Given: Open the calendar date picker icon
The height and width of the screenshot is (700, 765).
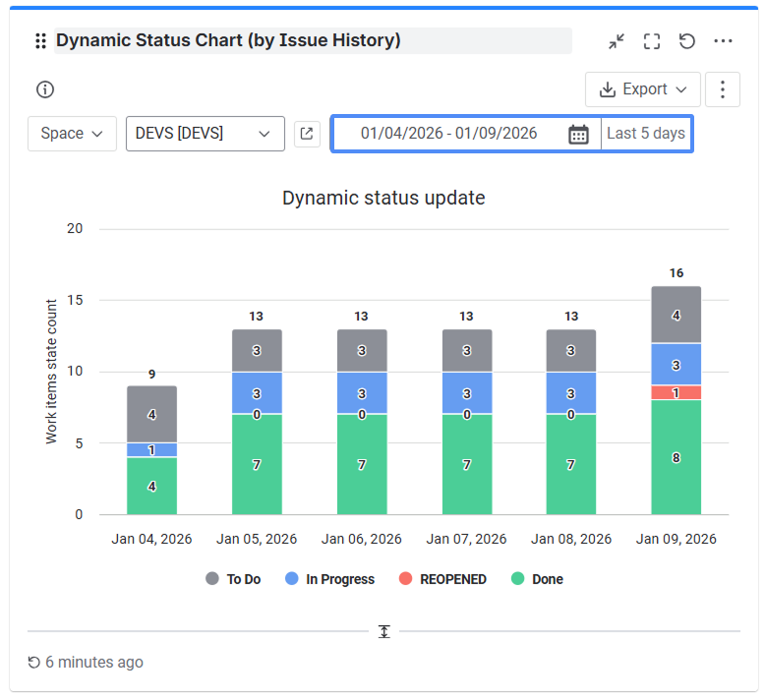Looking at the screenshot, I should (578, 134).
